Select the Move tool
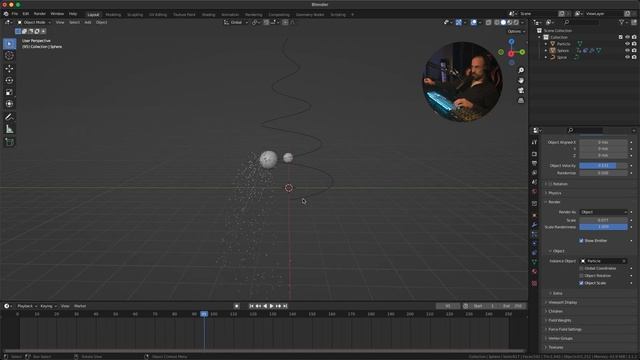The height and width of the screenshot is (360, 640). [x=9, y=69]
